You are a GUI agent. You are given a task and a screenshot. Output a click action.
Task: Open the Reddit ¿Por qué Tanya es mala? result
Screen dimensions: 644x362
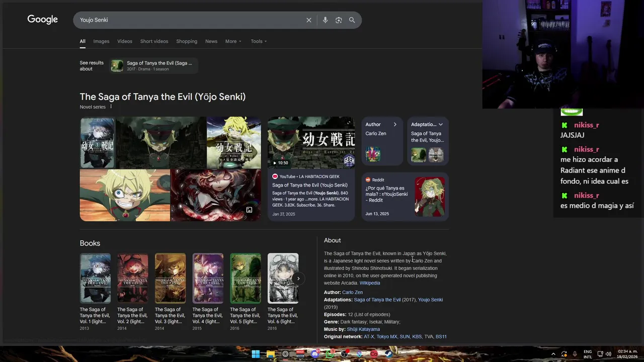coord(386,194)
